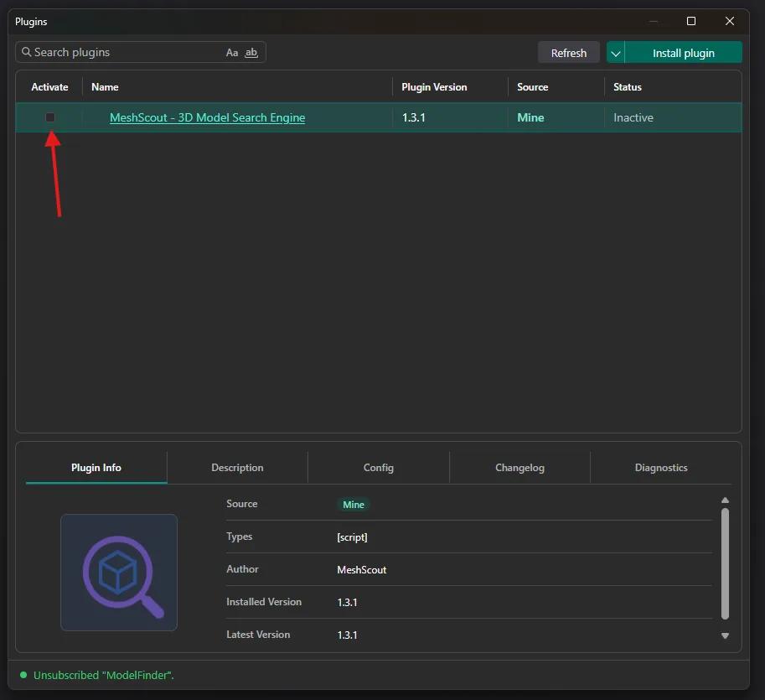The width and height of the screenshot is (765, 700).
Task: Sort by the Status column header
Action: pos(627,87)
